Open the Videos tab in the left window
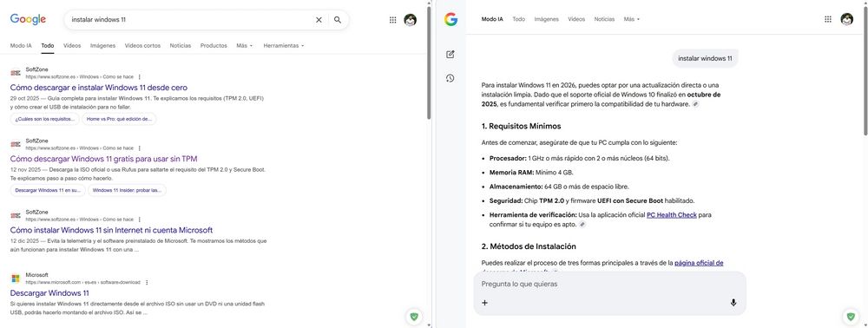868x328 pixels. click(72, 46)
